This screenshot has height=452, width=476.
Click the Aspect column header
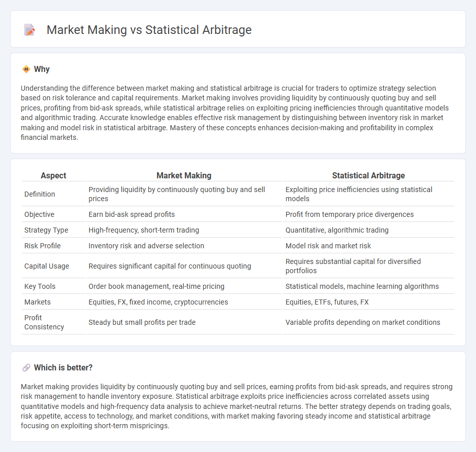click(x=54, y=175)
